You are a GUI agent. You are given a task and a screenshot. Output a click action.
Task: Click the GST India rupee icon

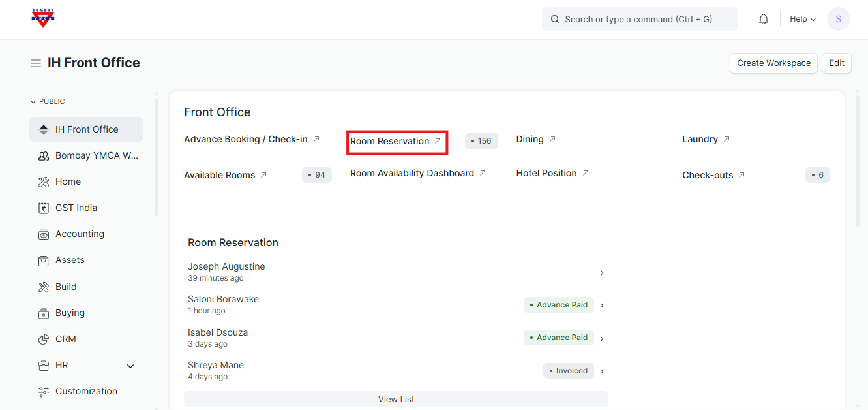click(44, 208)
